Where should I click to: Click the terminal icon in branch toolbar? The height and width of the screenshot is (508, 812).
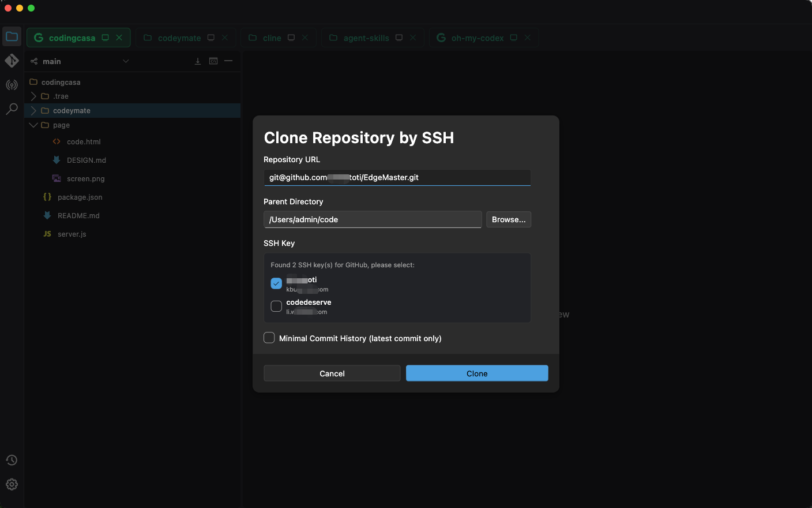213,61
